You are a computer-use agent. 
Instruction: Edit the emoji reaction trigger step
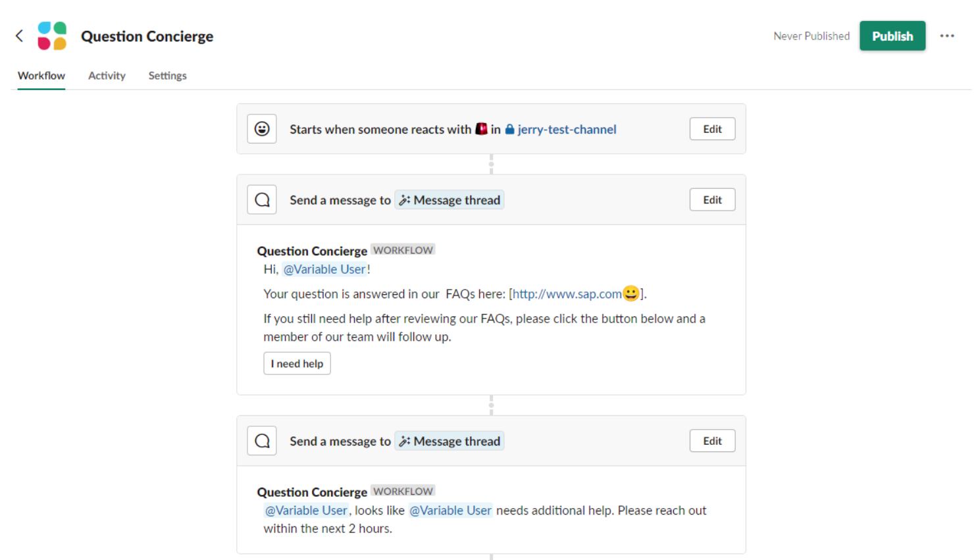[712, 129]
